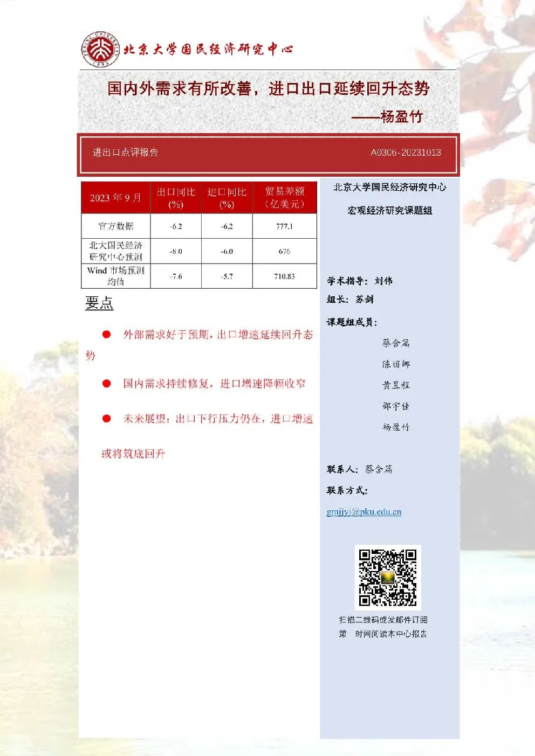Click the 进出口点评报告 label

126,152
